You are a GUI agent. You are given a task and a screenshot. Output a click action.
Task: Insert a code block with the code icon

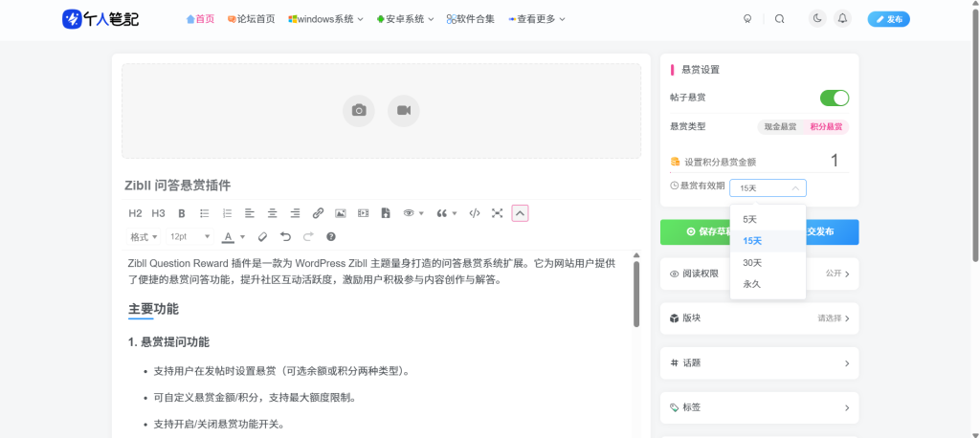474,213
